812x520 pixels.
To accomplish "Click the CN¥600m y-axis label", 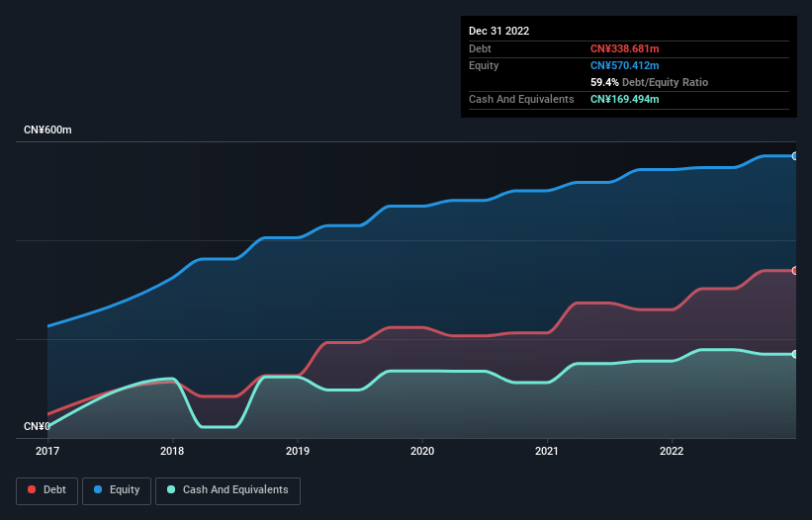I will 47,130.
